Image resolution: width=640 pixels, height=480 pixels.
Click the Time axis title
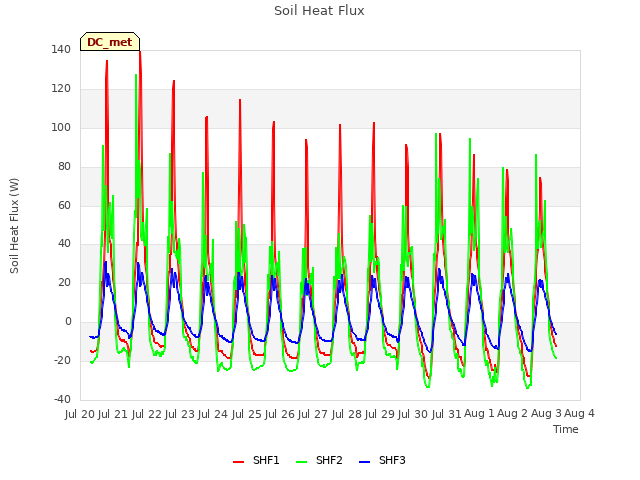tap(566, 429)
